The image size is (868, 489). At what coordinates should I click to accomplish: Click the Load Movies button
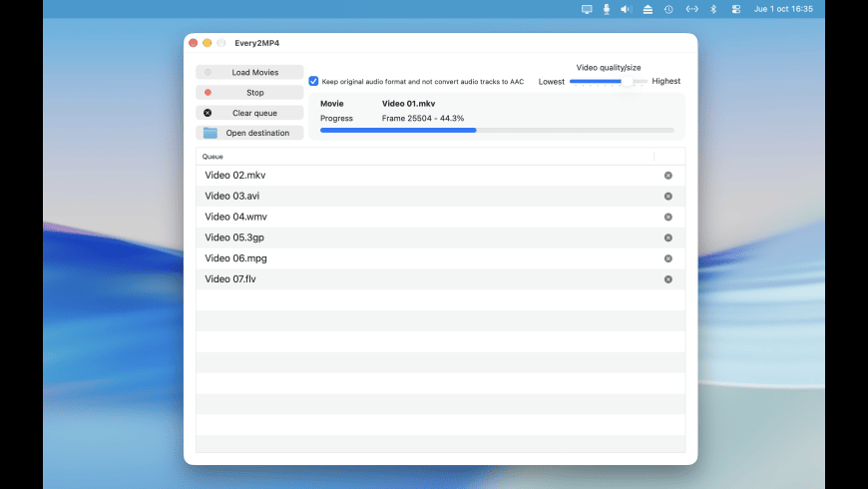coord(249,72)
